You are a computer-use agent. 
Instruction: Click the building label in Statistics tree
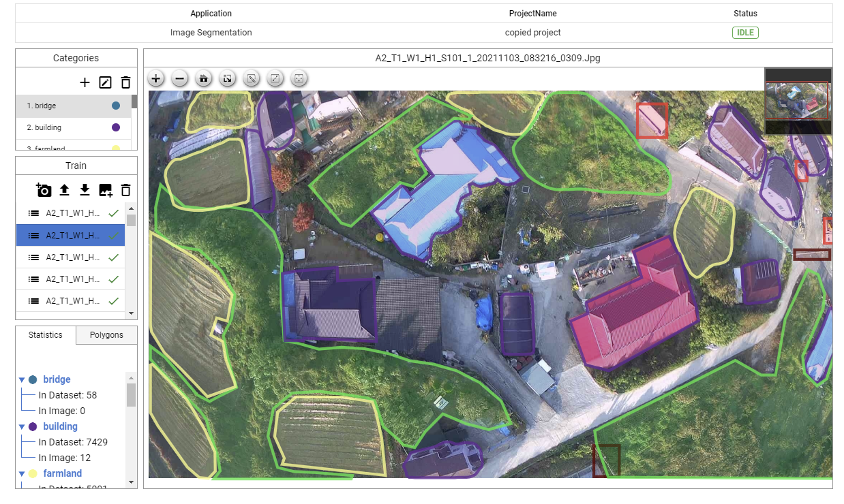[x=60, y=426]
